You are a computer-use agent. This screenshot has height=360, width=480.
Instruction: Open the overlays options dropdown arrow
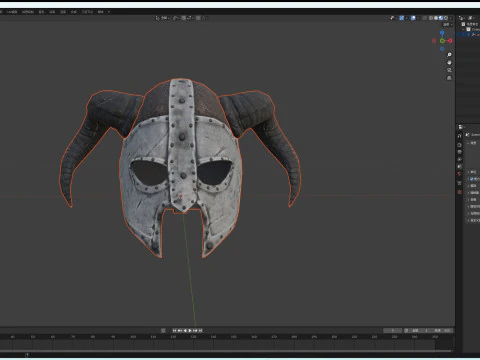(x=418, y=18)
